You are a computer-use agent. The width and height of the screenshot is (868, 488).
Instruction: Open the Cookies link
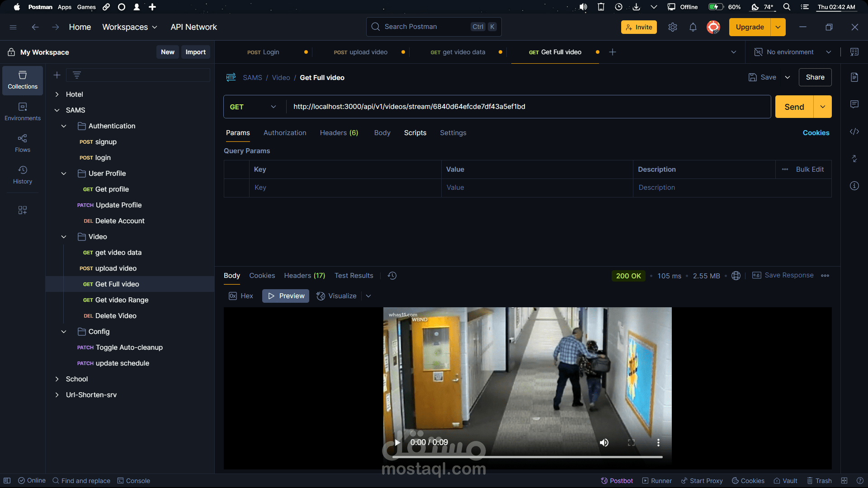pyautogui.click(x=816, y=133)
